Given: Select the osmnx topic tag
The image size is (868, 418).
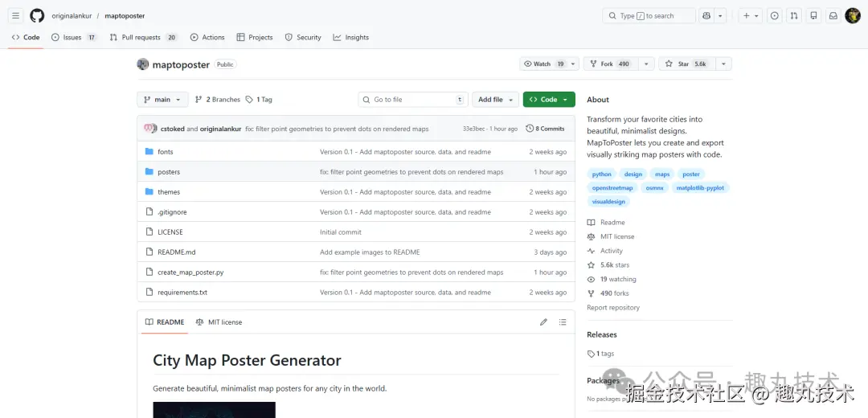Looking at the screenshot, I should (x=655, y=187).
